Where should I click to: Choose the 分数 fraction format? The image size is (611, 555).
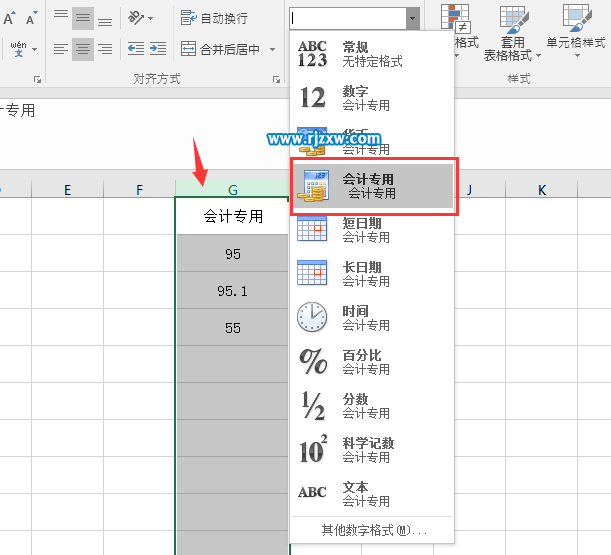372,406
